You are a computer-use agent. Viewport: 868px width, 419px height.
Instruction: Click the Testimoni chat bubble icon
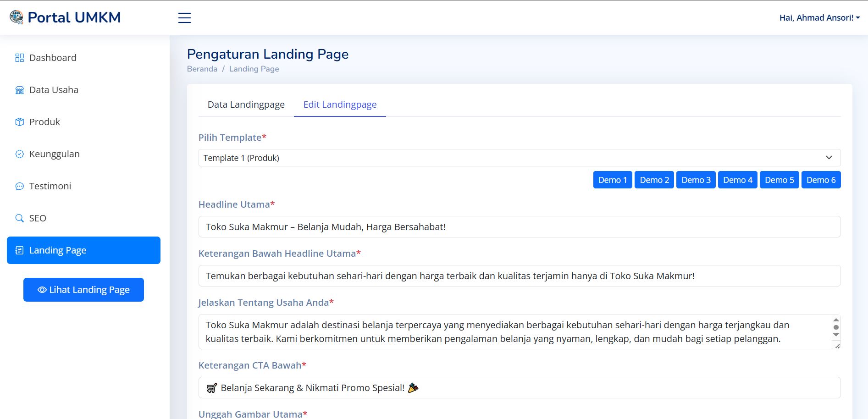[19, 186]
